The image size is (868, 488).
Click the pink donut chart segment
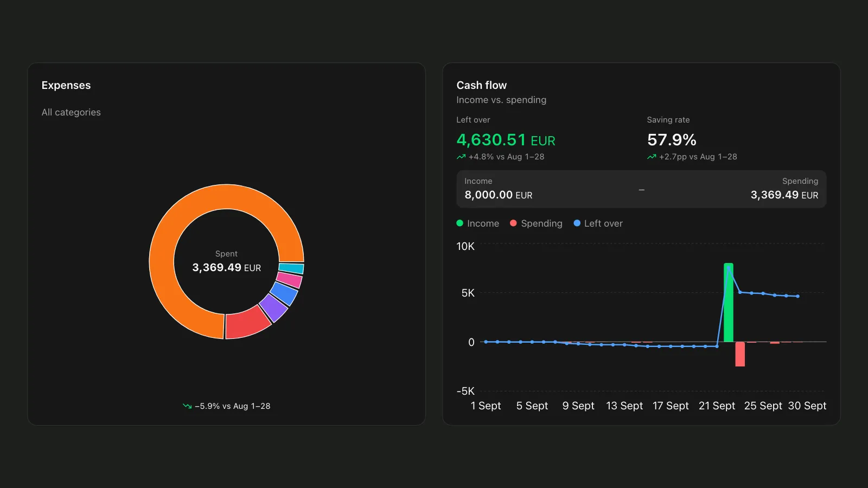290,280
